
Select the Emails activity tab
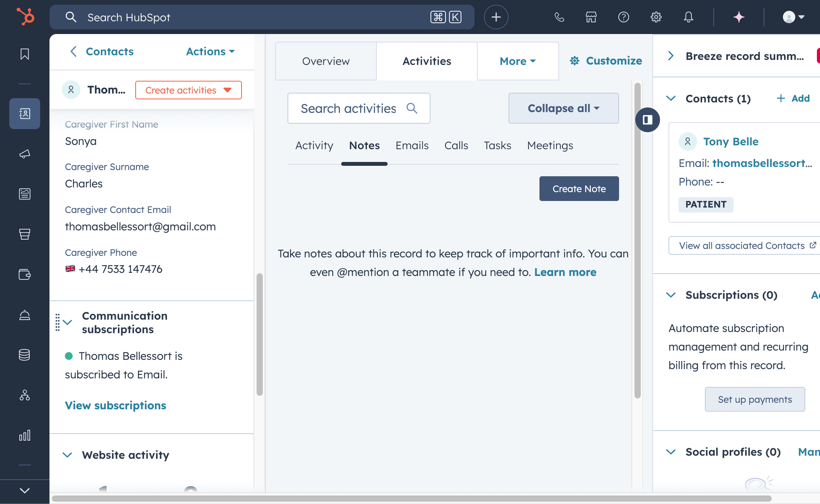412,145
